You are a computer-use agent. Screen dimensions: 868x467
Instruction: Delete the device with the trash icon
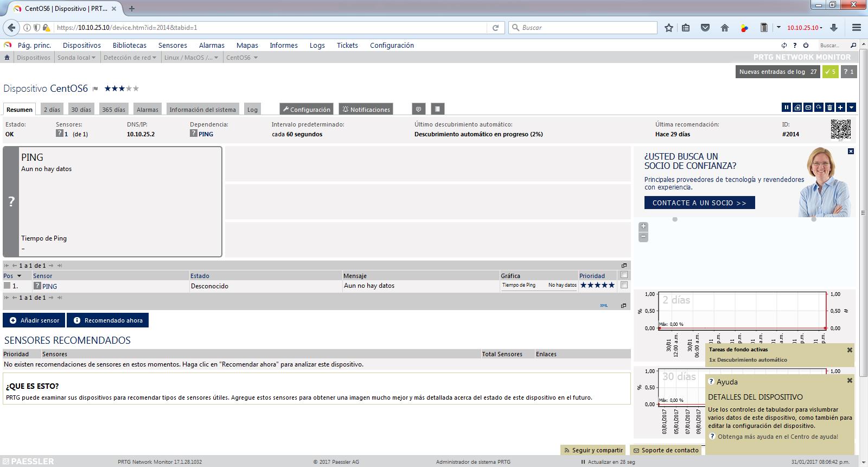tap(829, 108)
